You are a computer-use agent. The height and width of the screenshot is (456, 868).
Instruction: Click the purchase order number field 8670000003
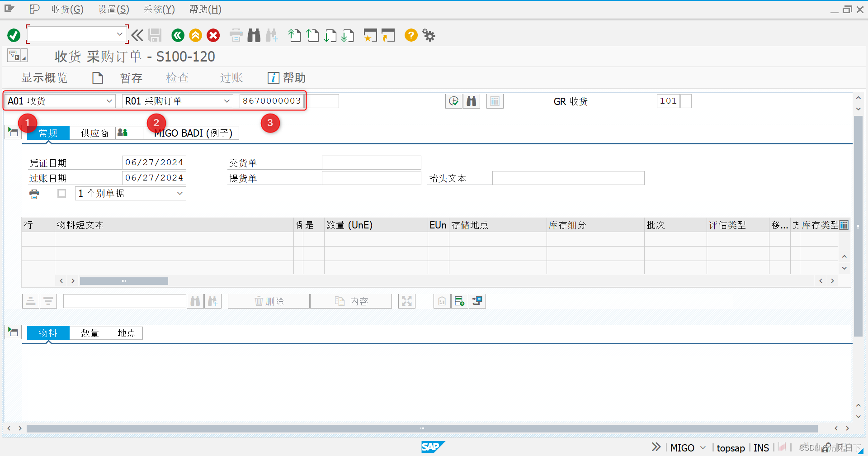pos(272,101)
